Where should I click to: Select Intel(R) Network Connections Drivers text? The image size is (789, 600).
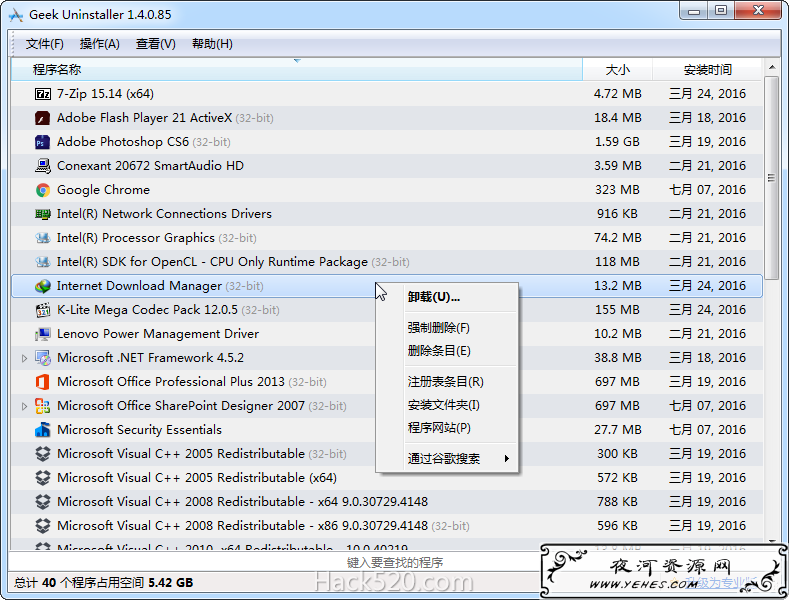click(x=164, y=214)
